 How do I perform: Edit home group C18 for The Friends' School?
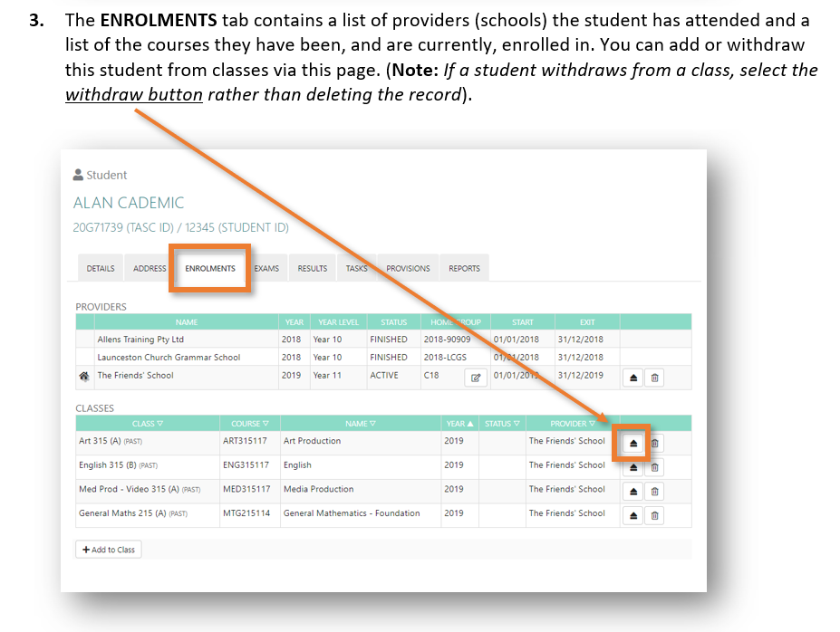click(x=476, y=378)
